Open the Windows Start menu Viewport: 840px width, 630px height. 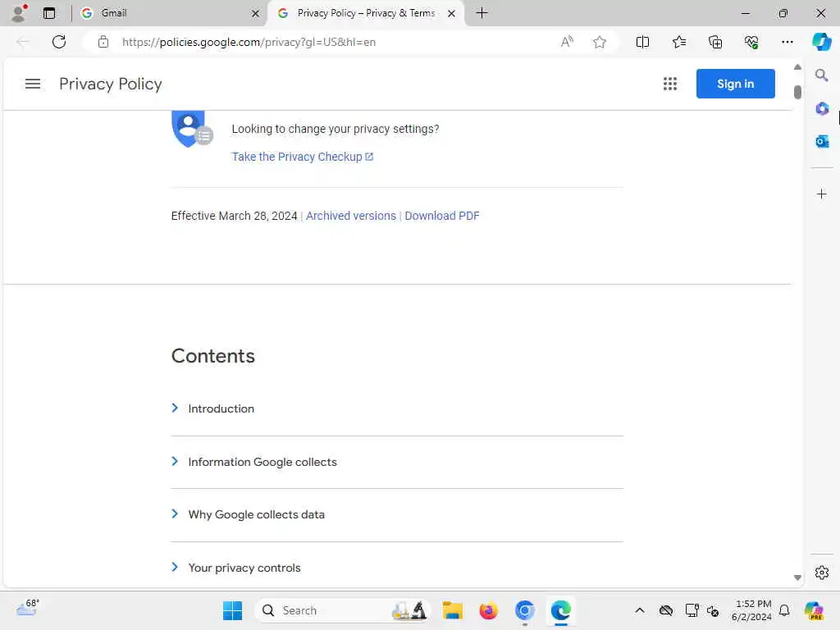point(232,610)
